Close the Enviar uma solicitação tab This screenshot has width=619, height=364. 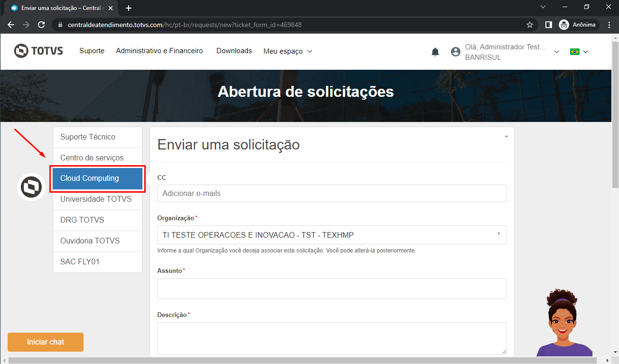[110, 8]
